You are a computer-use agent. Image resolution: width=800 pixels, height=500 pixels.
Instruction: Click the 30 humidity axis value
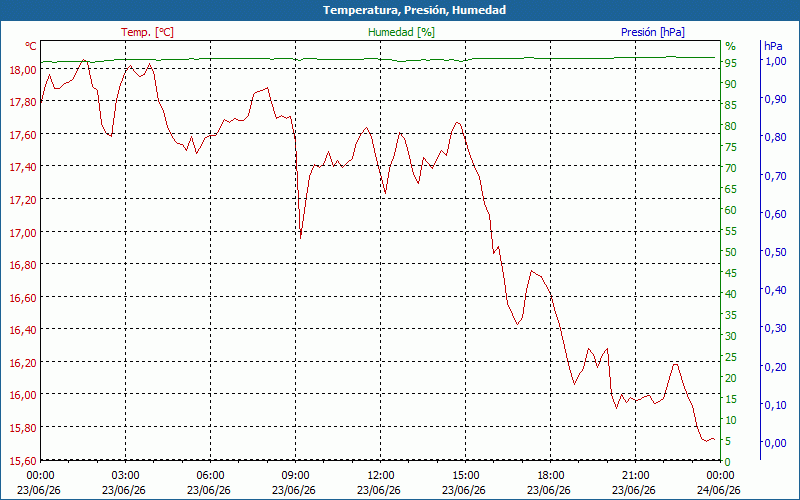731,336
